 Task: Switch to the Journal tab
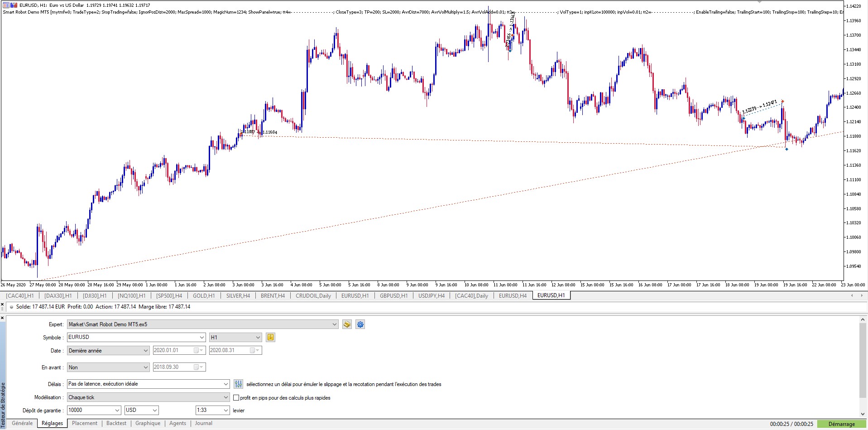click(x=203, y=423)
